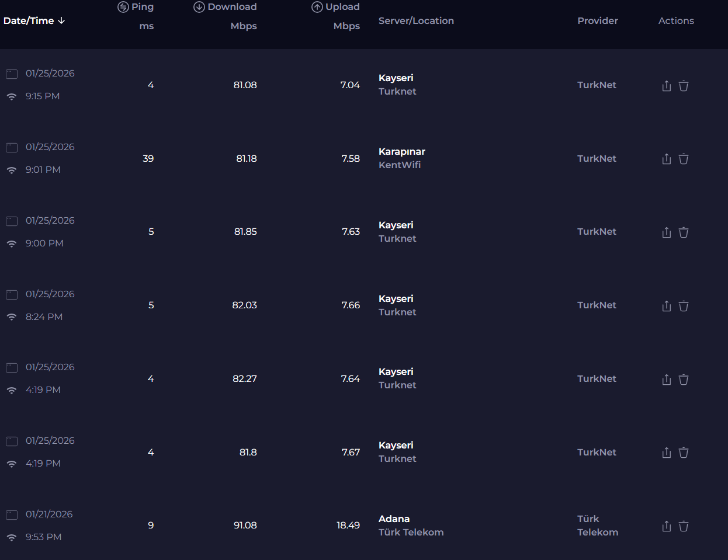This screenshot has height=560, width=728.
Task: Click the device icon next to 01/21/2026
Action: pos(12,515)
